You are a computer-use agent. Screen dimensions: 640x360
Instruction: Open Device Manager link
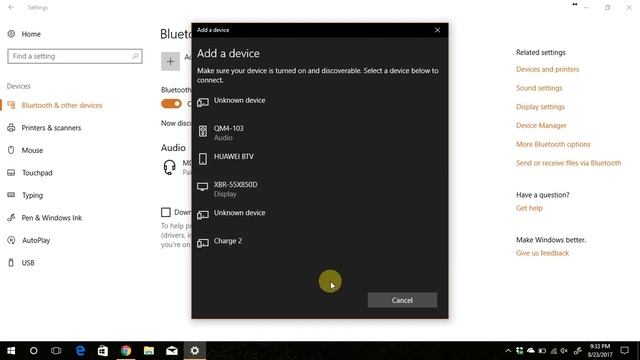coord(541,126)
